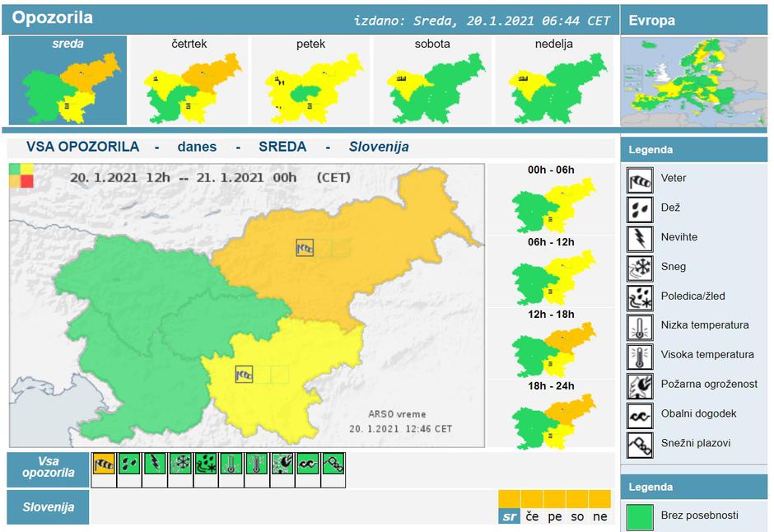Viewport: 774px width, 532px height.
Task: Click the Slovenija row label
Action: point(48,507)
